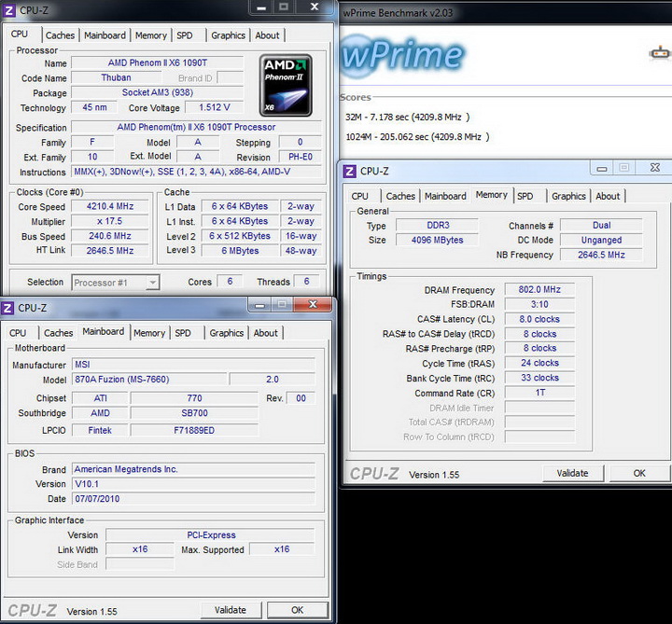This screenshot has height=624, width=672.
Task: Click the AMD Phenom II X6 processor logo
Action: (286, 85)
